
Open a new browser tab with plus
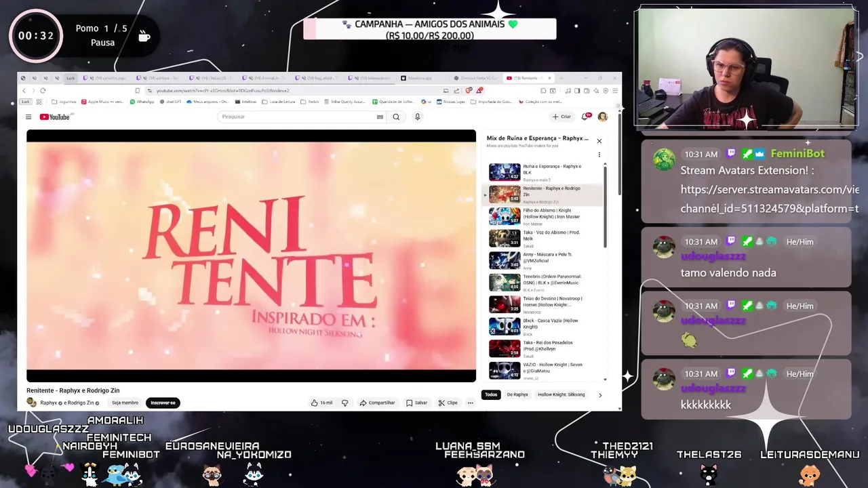[x=560, y=78]
